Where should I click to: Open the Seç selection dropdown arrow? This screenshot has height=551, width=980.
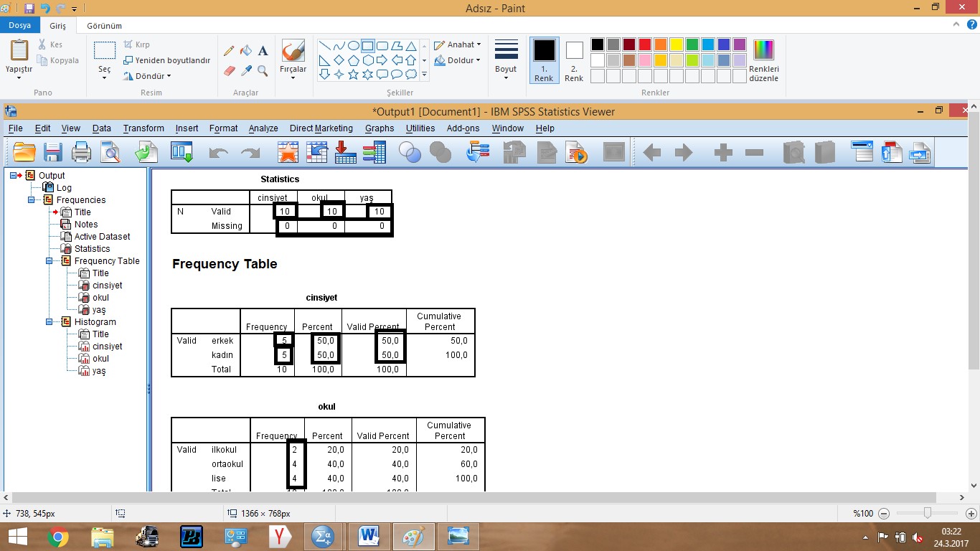pyautogui.click(x=105, y=77)
